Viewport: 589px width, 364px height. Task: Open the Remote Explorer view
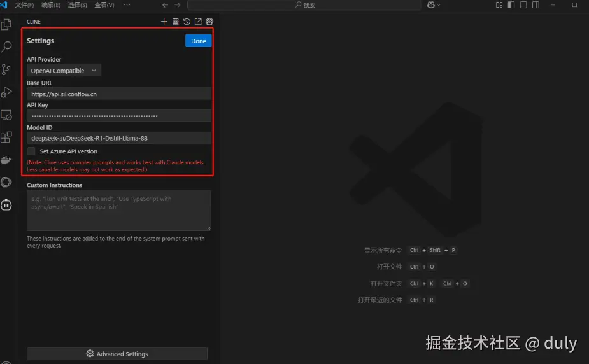point(6,115)
